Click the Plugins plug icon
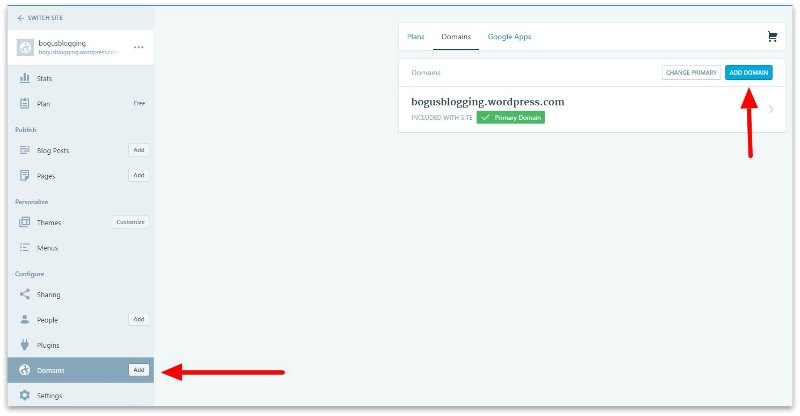 pos(24,345)
